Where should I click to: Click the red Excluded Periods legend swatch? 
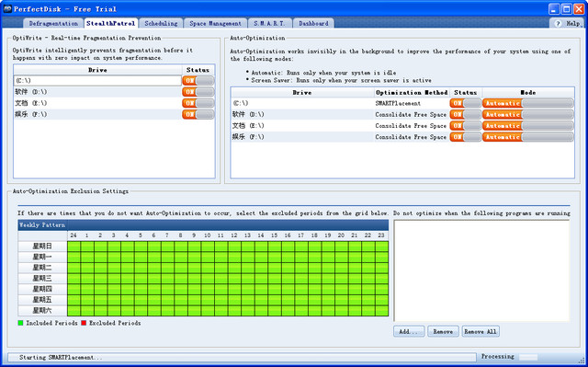(84, 323)
